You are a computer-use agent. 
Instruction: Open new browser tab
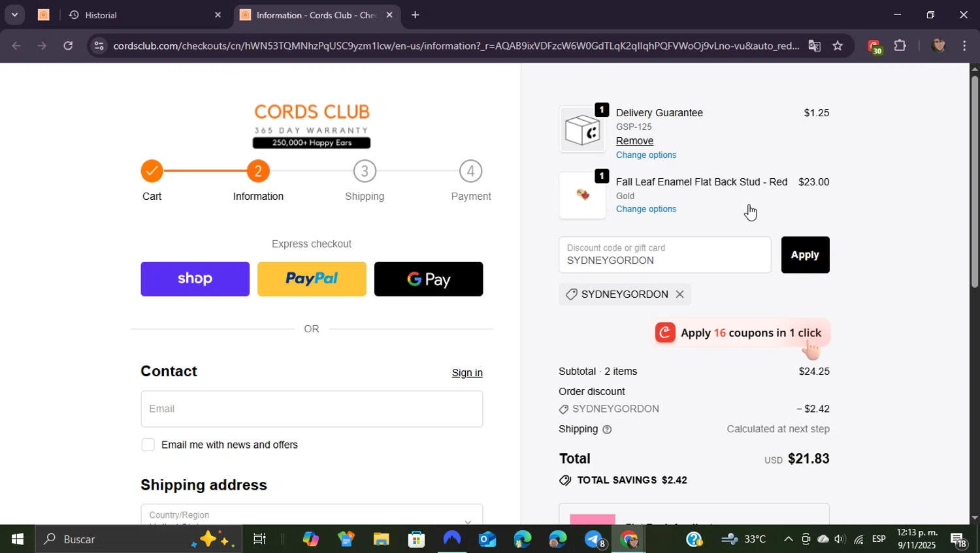click(415, 14)
